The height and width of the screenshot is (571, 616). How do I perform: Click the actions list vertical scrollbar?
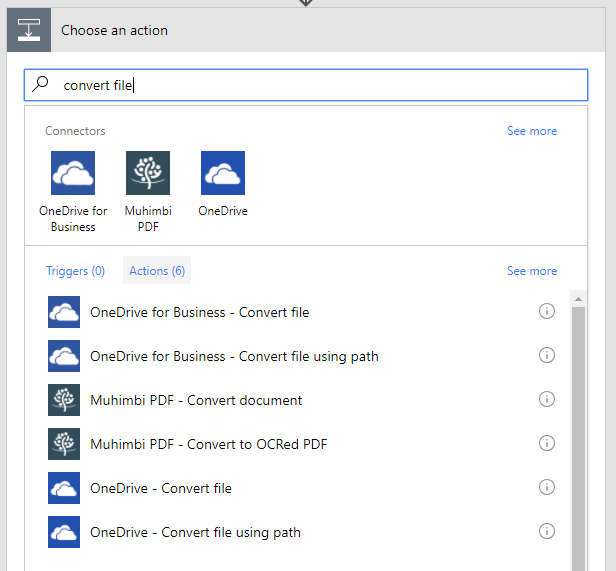(579, 430)
